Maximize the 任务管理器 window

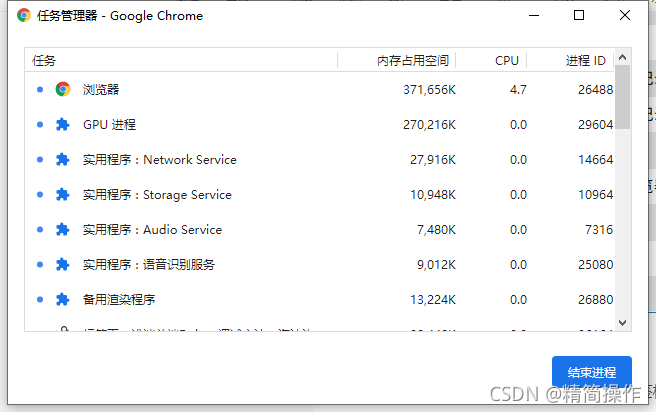pos(579,15)
